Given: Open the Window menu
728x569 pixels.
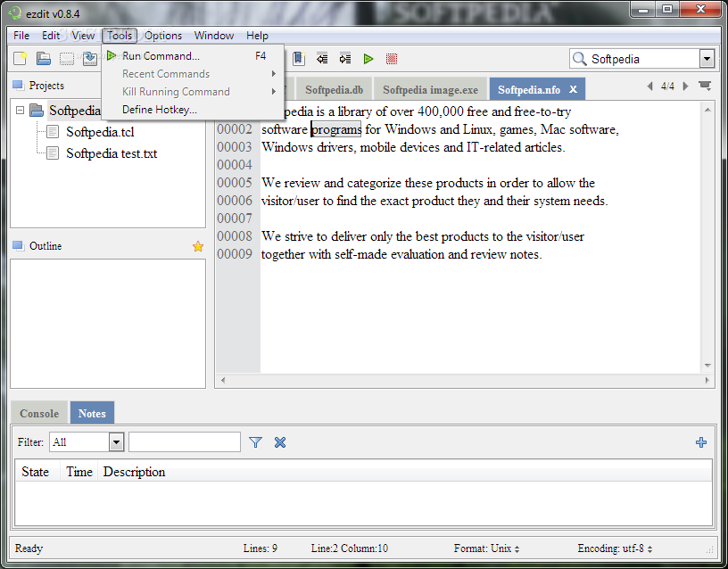Looking at the screenshot, I should tap(214, 36).
